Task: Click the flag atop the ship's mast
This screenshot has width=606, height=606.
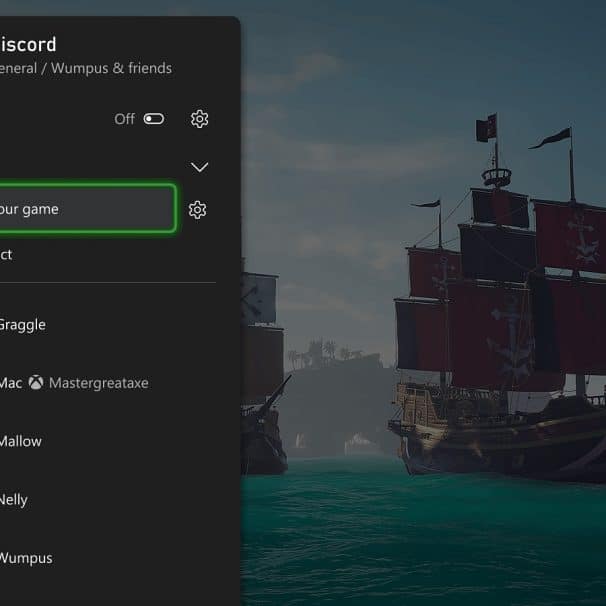Action: point(486,128)
